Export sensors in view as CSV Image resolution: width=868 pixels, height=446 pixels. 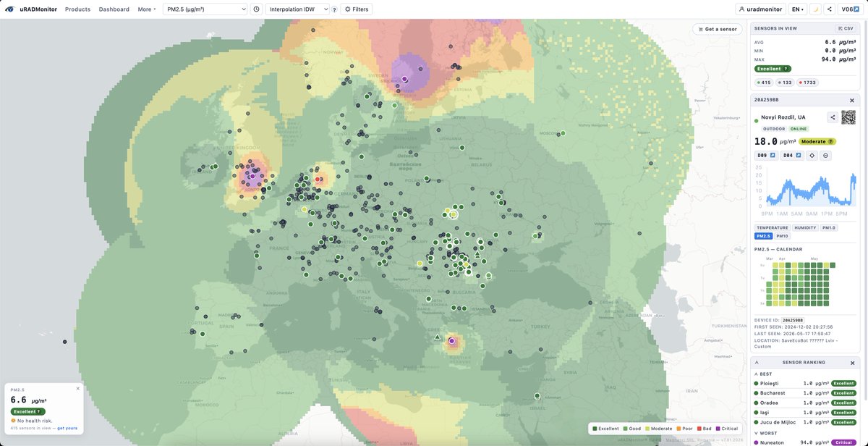[845, 28]
